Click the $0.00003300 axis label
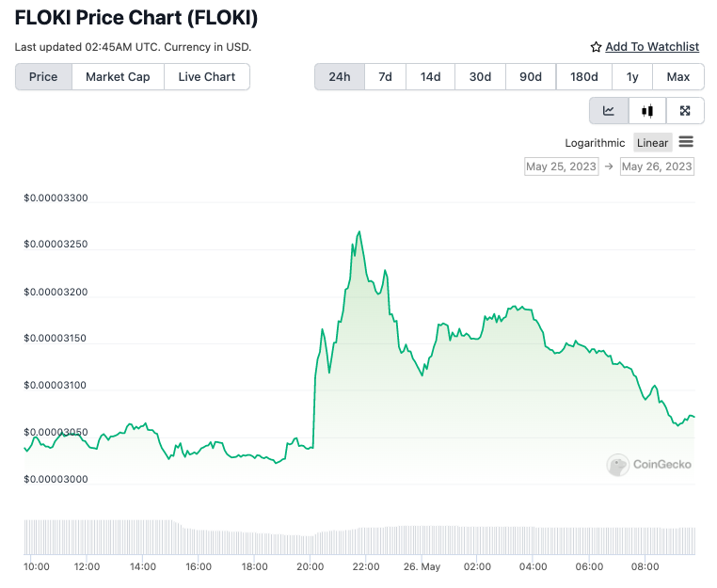Screen dimensions: 717x588 click(x=56, y=198)
